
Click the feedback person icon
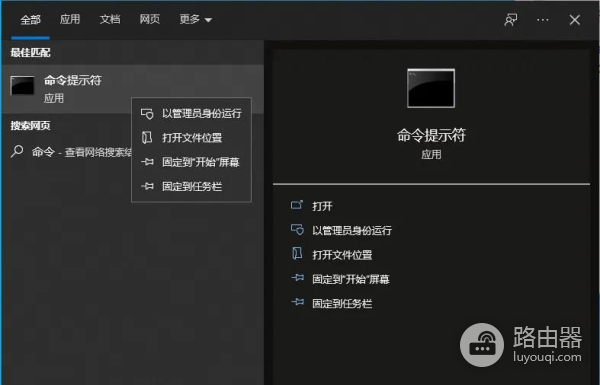[510, 20]
